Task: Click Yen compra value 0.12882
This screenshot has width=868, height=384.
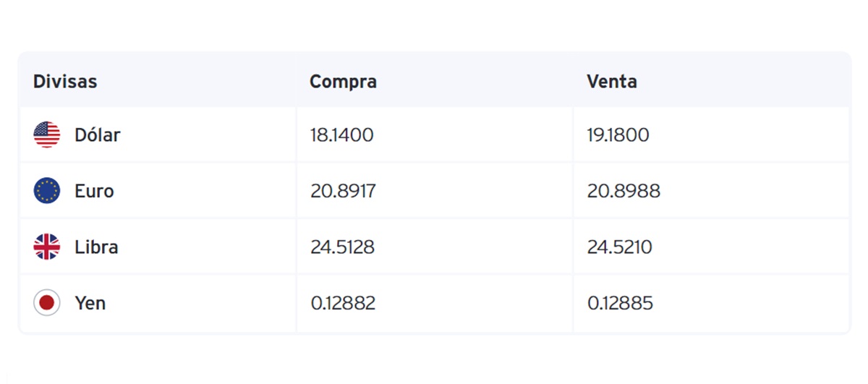Action: tap(344, 303)
